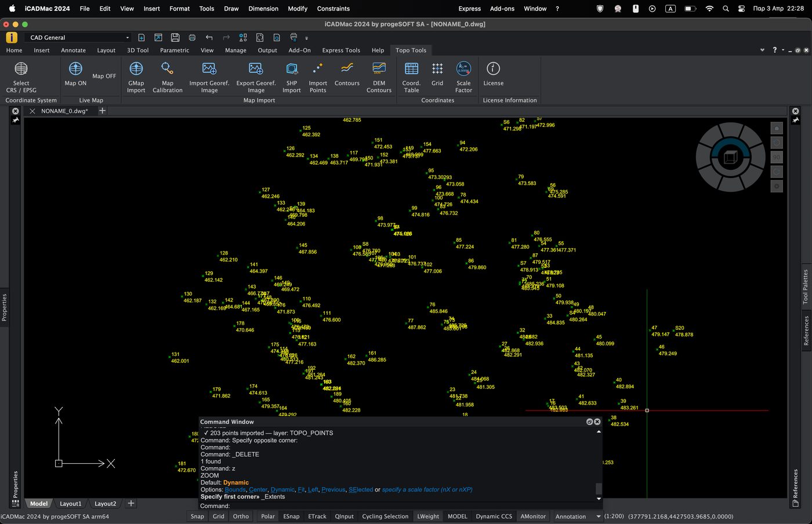
Task: Click the Bounds zoom option link
Action: click(235, 490)
